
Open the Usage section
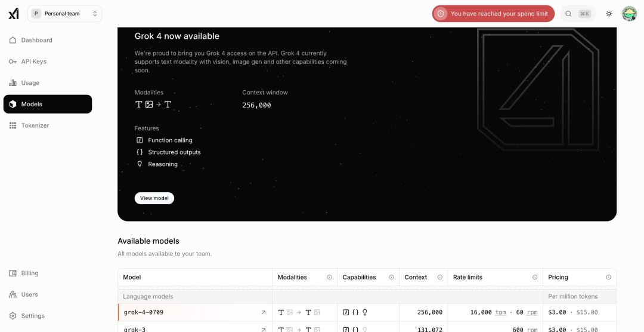[x=48, y=82]
